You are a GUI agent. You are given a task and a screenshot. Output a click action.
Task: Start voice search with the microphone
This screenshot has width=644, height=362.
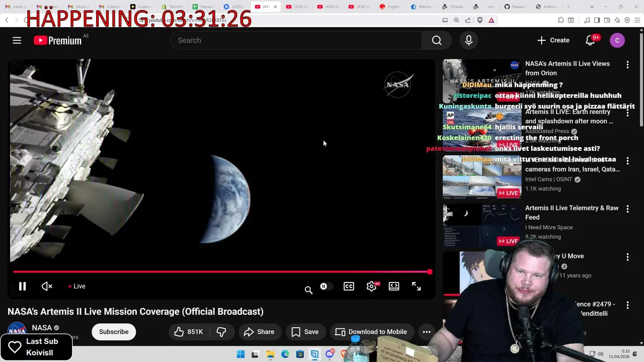469,40
